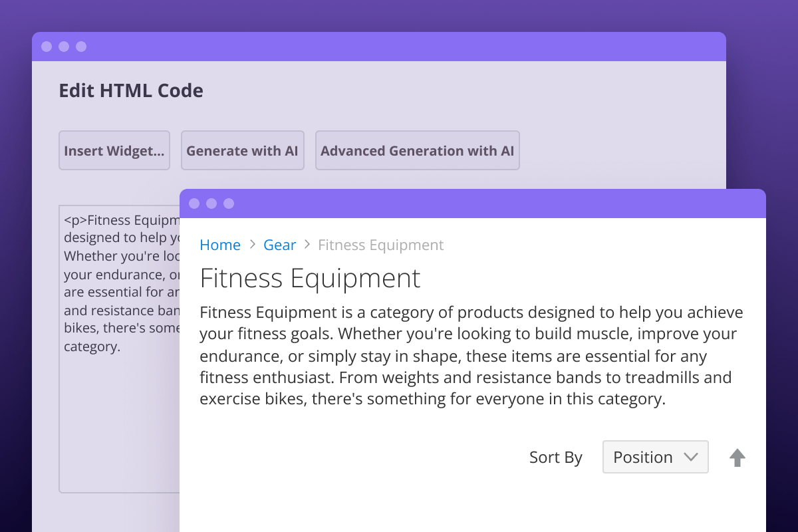
Task: Click middle dot of Edit HTML Code window
Action: coord(64,47)
